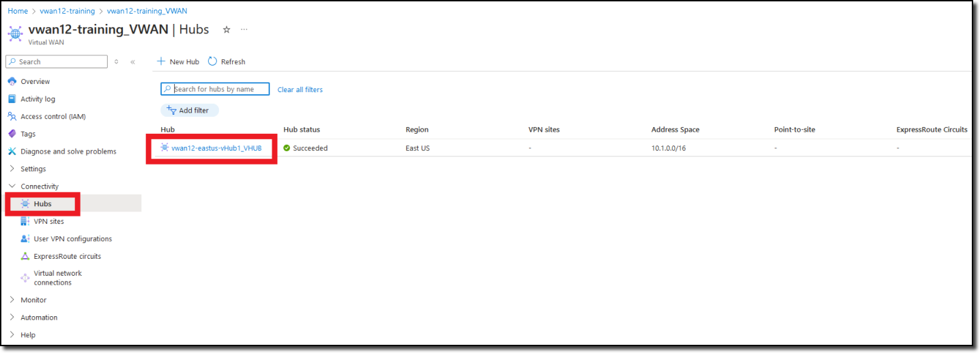Click the VPN sites building icon
The height and width of the screenshot is (353, 980).
(25, 221)
